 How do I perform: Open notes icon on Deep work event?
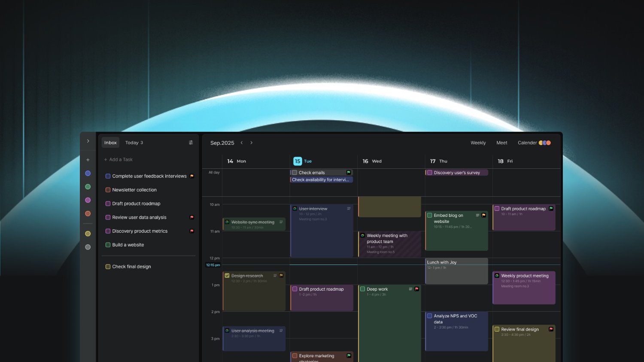click(x=410, y=289)
